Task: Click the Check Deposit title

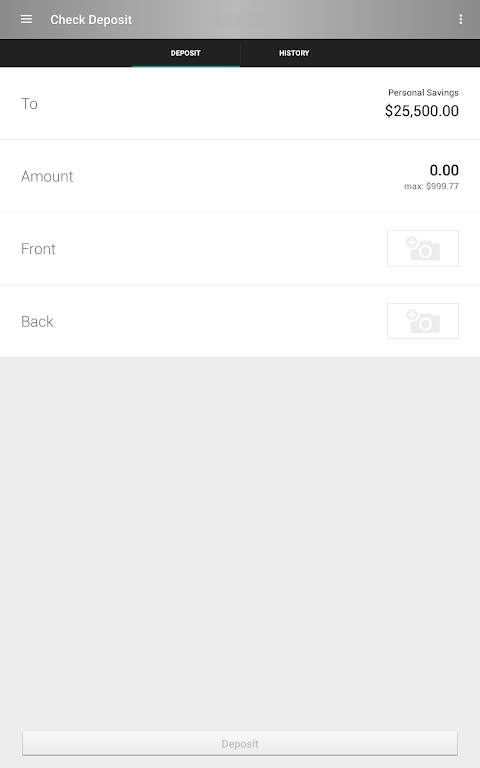Action: (91, 20)
